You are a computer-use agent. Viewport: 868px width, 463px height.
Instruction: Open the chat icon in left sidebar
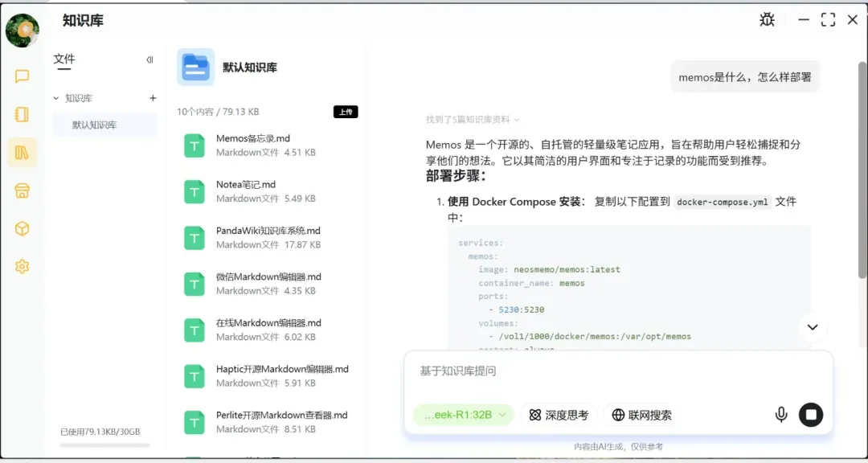[x=23, y=76]
